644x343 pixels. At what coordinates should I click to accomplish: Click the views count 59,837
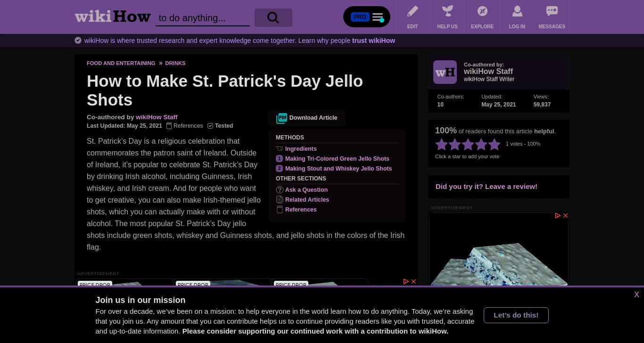click(x=542, y=105)
